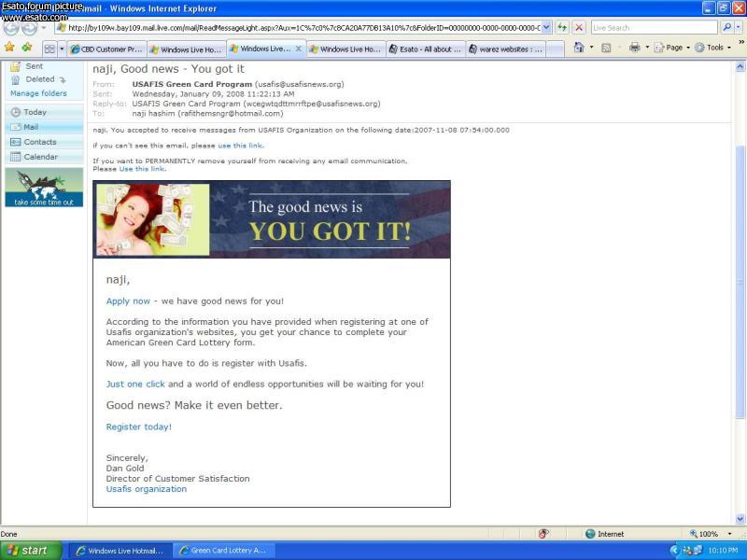Click the take some time out banner
Viewport: 747px width, 560px height.
[44, 188]
